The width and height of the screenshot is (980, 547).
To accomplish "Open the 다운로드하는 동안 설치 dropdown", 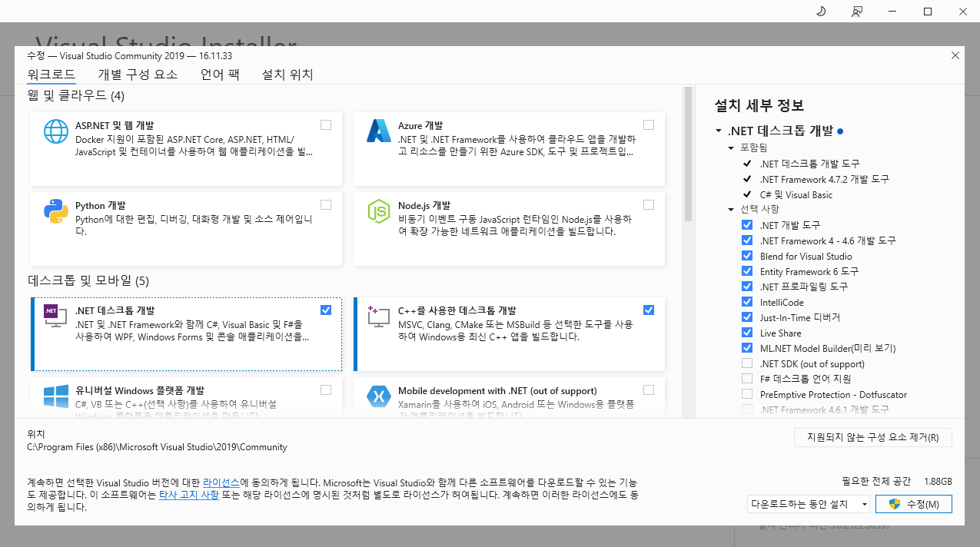I will (x=809, y=504).
